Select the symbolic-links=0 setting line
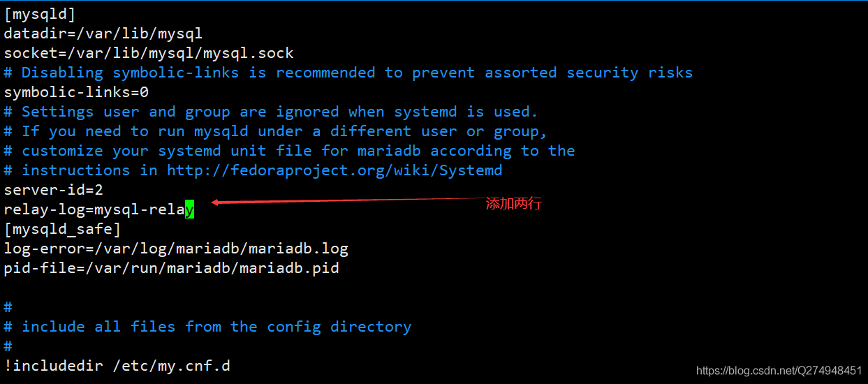868x384 pixels. [x=76, y=92]
